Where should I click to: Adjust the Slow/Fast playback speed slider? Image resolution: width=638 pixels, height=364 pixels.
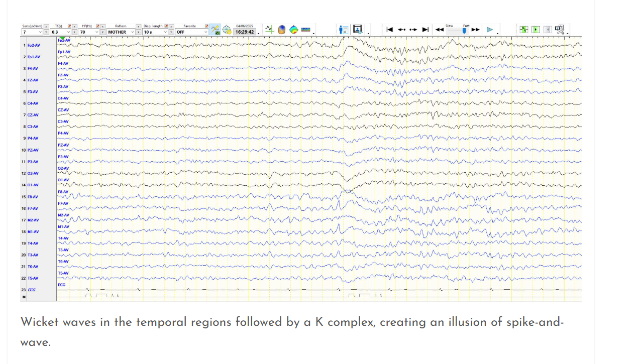click(457, 30)
